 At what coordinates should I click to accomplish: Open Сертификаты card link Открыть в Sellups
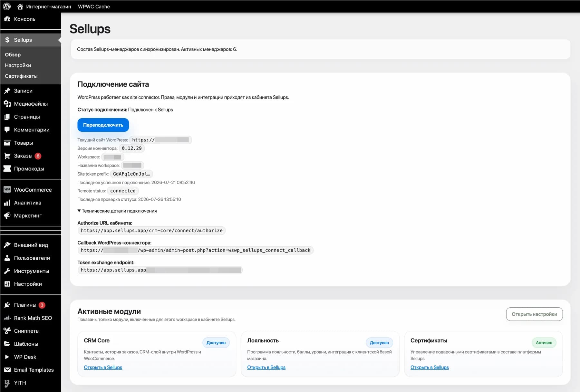click(430, 367)
